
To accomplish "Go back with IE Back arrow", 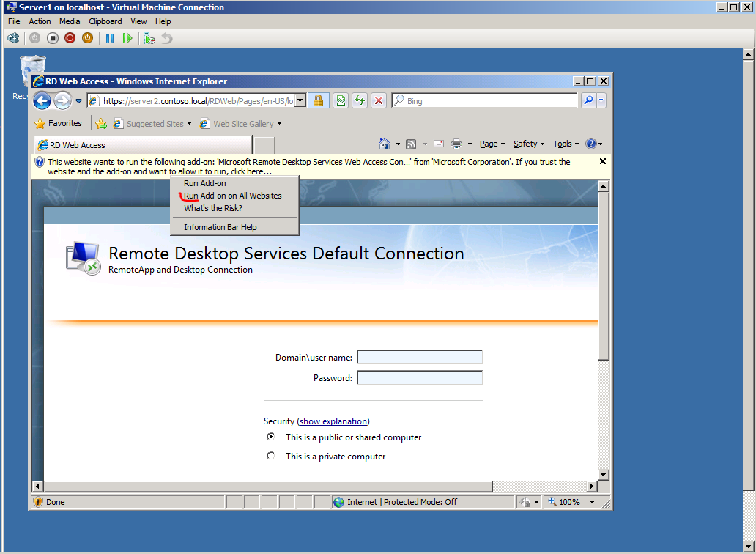I will click(42, 101).
